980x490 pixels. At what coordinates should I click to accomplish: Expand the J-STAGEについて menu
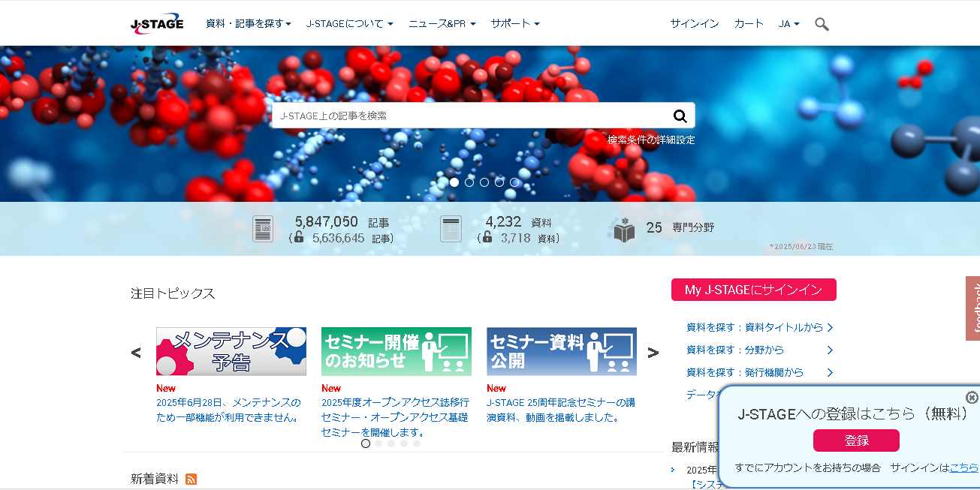[x=350, y=23]
